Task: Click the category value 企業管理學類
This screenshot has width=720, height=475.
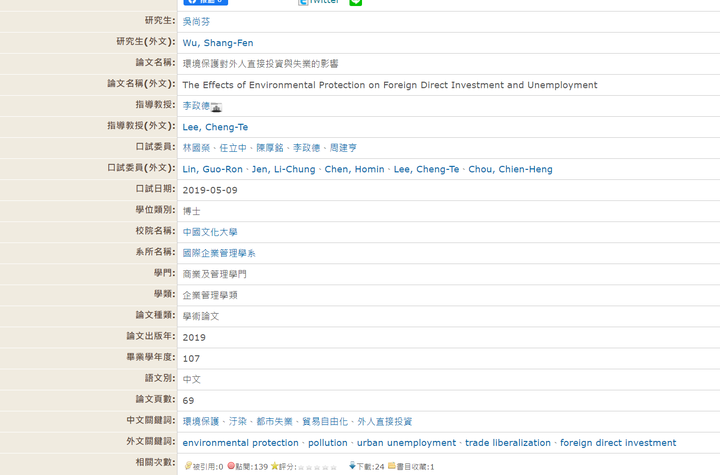Action: (210, 295)
